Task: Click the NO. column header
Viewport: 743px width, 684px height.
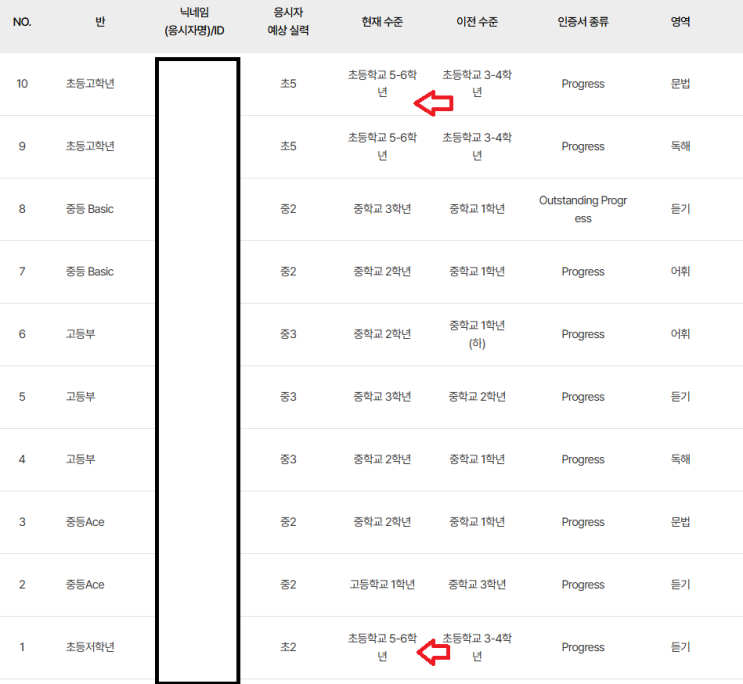Action: [22, 21]
